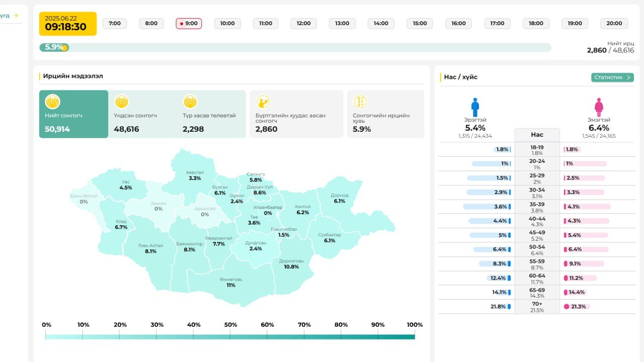Image resolution: width=644 pixels, height=362 pixels.
Task: Click the Нийт ирц 2,860 / 48,616 total
Action: 610,47
